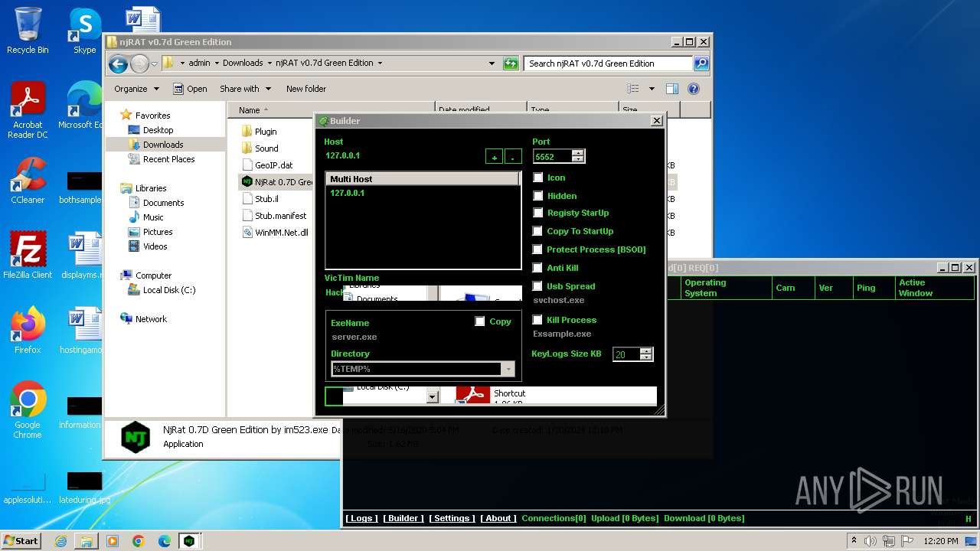Remove host with the minus button

514,157
